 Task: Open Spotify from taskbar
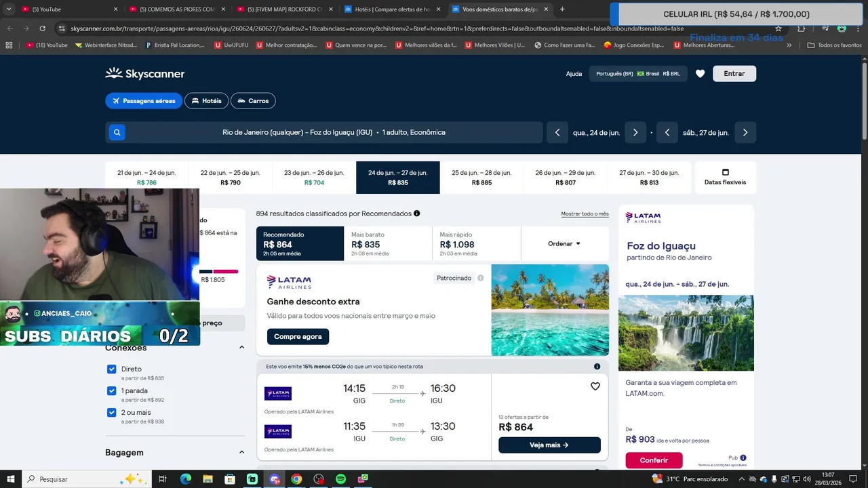click(x=341, y=479)
